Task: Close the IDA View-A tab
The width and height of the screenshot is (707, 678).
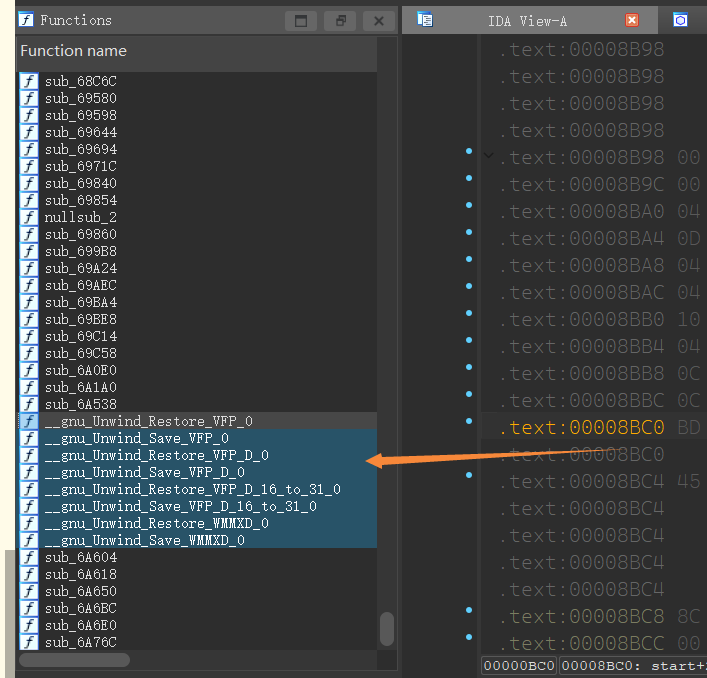Action: [632, 20]
